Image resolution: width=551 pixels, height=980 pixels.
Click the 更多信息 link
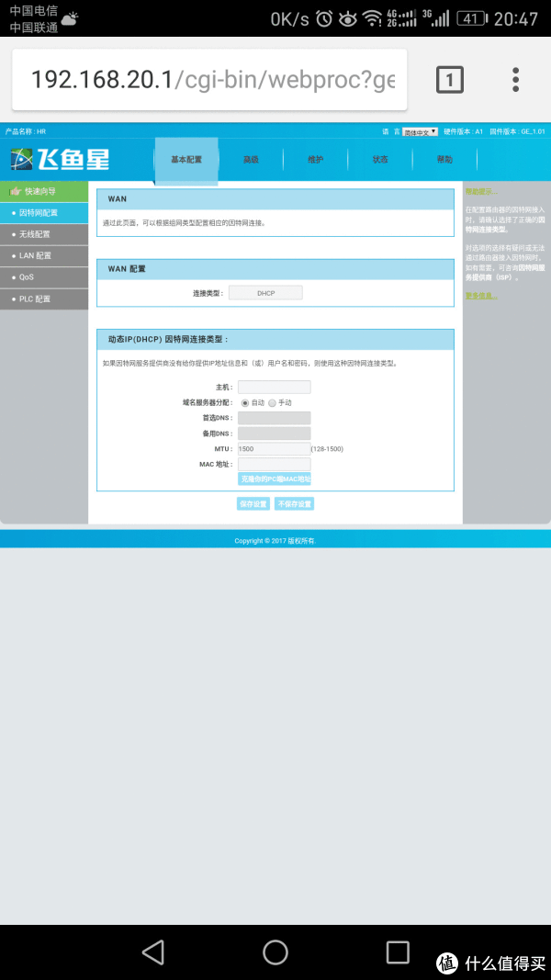[480, 296]
